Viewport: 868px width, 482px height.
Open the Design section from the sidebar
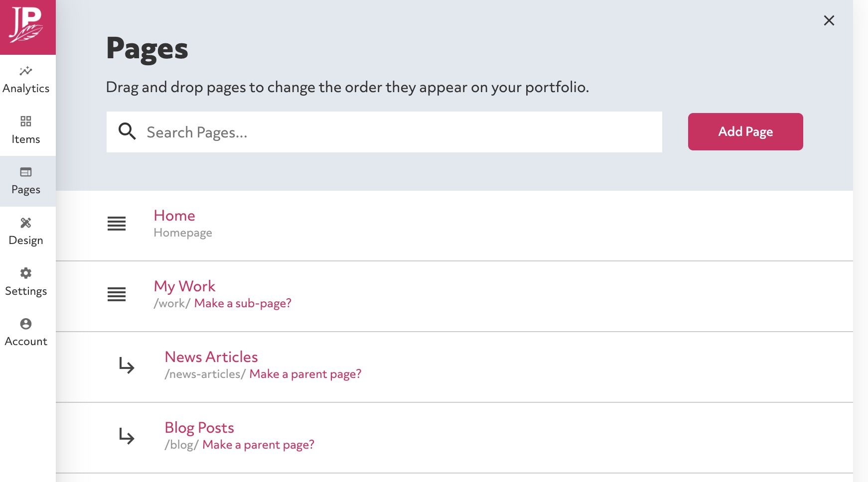pyautogui.click(x=26, y=231)
